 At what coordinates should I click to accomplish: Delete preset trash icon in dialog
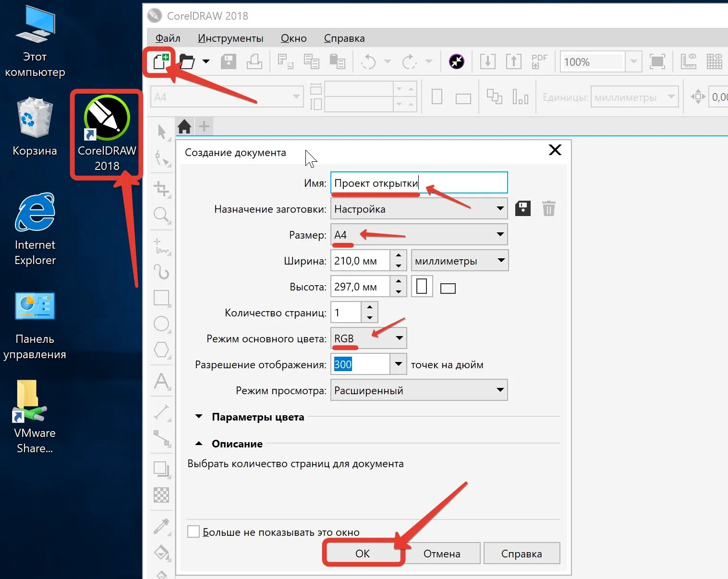[x=549, y=209]
